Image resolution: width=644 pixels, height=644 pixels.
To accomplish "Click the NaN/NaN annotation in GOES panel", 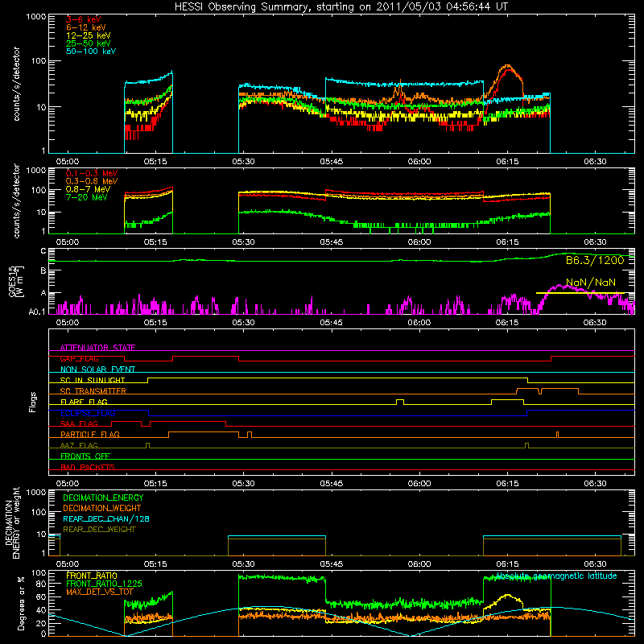I will coord(591,283).
